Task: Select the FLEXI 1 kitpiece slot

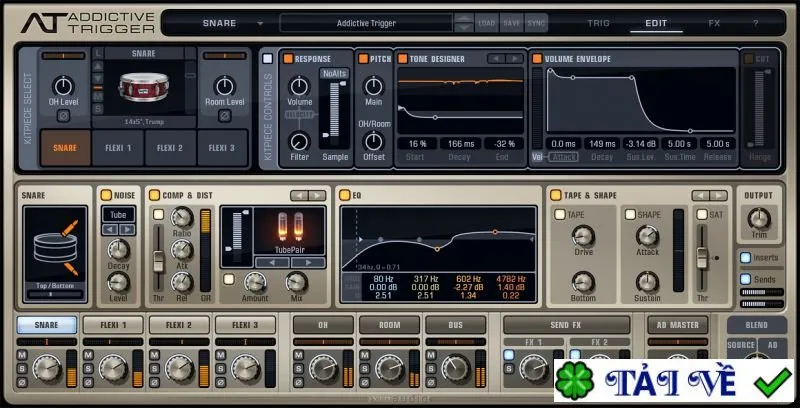Action: pyautogui.click(x=118, y=148)
